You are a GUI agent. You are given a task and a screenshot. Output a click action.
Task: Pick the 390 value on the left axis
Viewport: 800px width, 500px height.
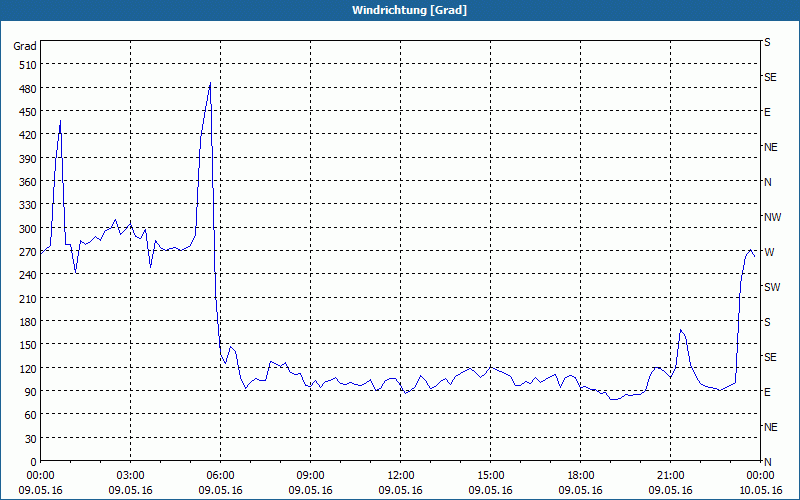tap(28, 159)
